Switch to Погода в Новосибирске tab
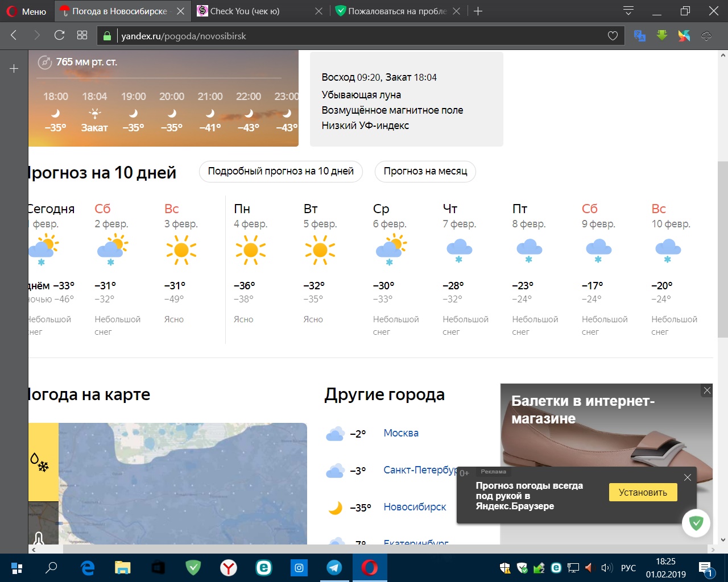Screen dimensions: 728x582 point(123,11)
